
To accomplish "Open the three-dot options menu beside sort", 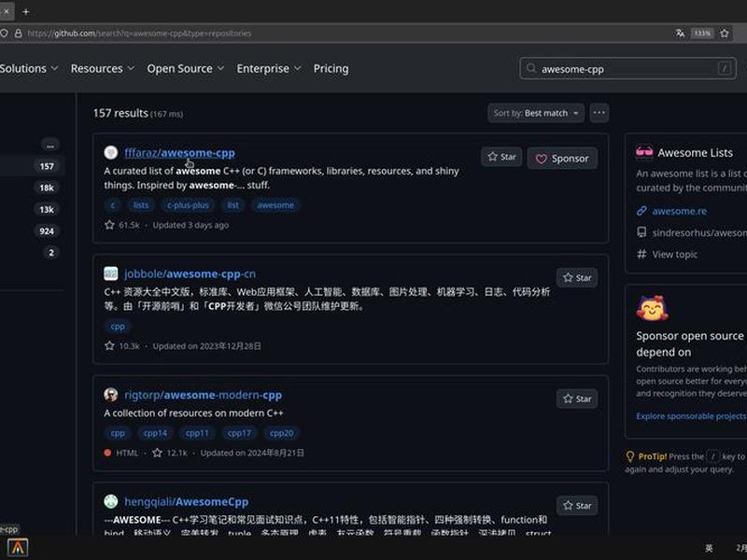I will pos(599,113).
